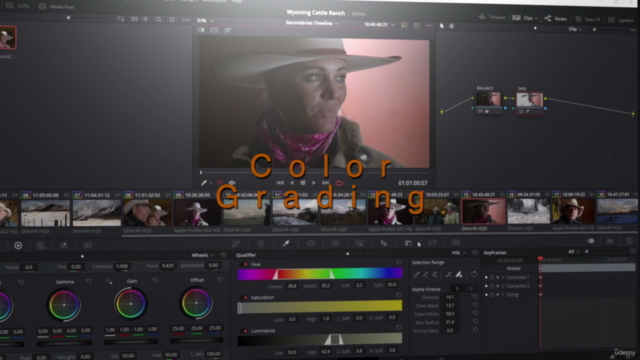Lock the Corrector 2 keyframe track

click(x=492, y=286)
